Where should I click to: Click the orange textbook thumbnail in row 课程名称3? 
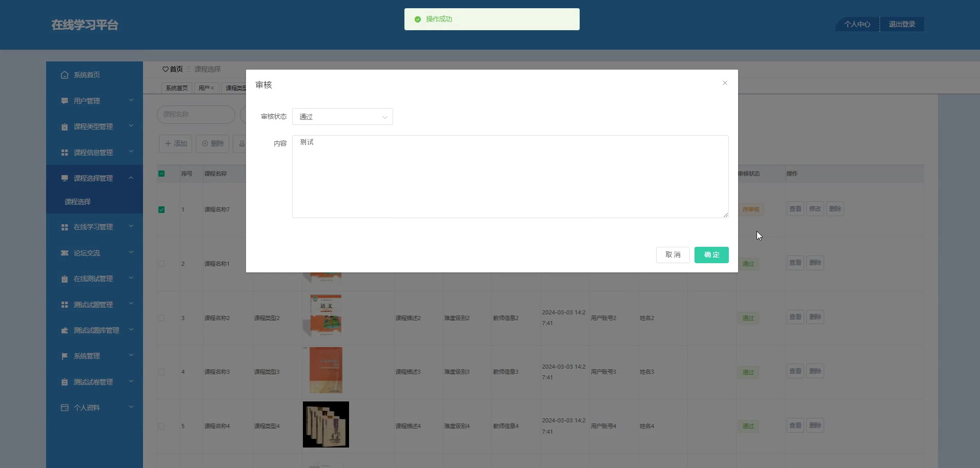pyautogui.click(x=325, y=370)
